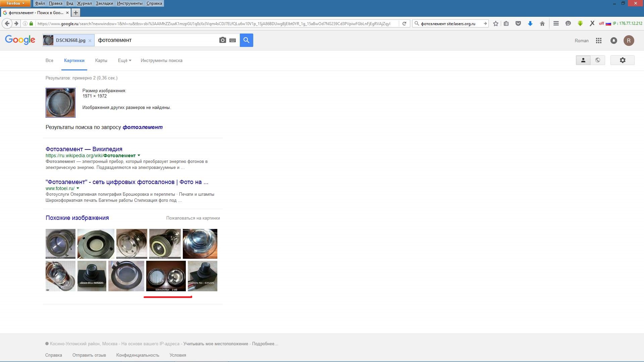Image resolution: width=644 pixels, height=362 pixels.
Task: Go to Google home via logo
Action: (20, 40)
